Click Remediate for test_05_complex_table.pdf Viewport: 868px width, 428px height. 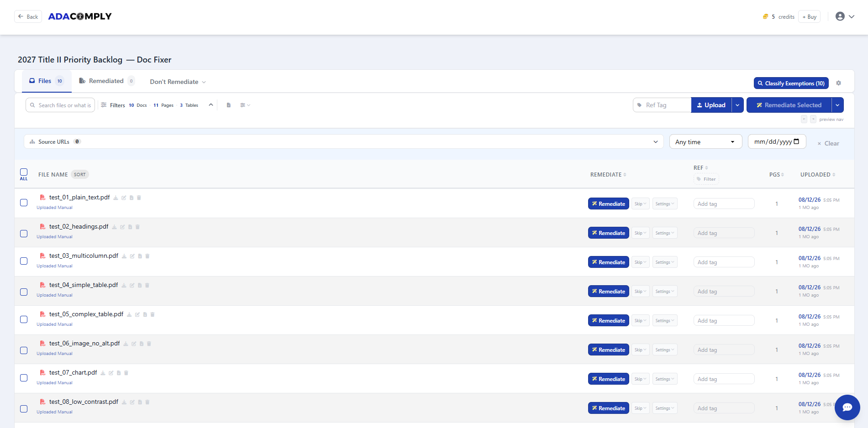[x=608, y=320]
